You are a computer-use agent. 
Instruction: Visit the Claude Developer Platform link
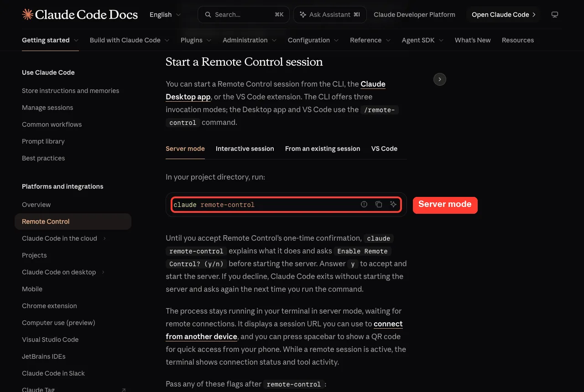414,15
